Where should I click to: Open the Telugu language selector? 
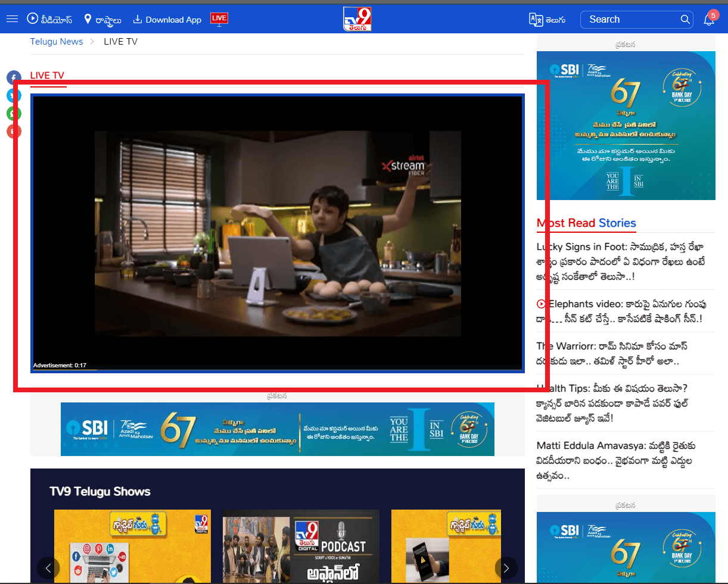(547, 20)
